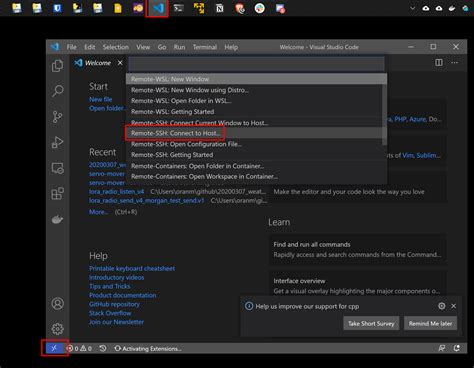The width and height of the screenshot is (474, 368).
Task: Open the Search view in activity bar
Action: (x=57, y=91)
